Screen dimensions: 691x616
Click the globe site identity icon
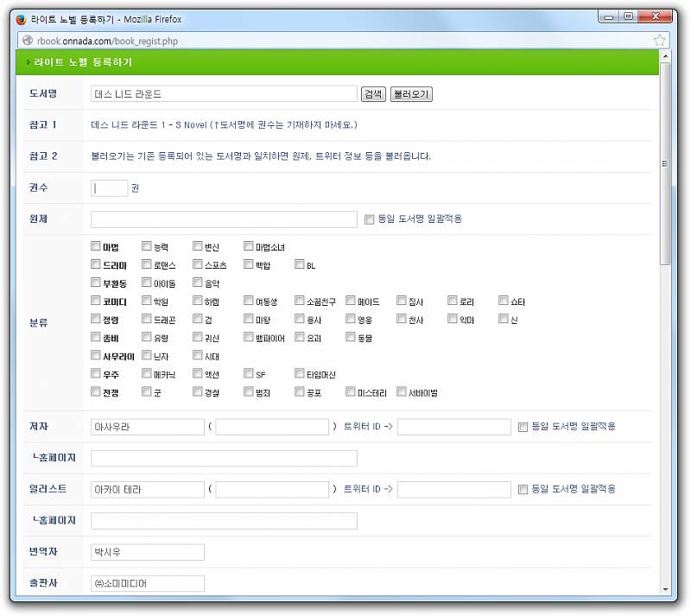click(x=28, y=41)
